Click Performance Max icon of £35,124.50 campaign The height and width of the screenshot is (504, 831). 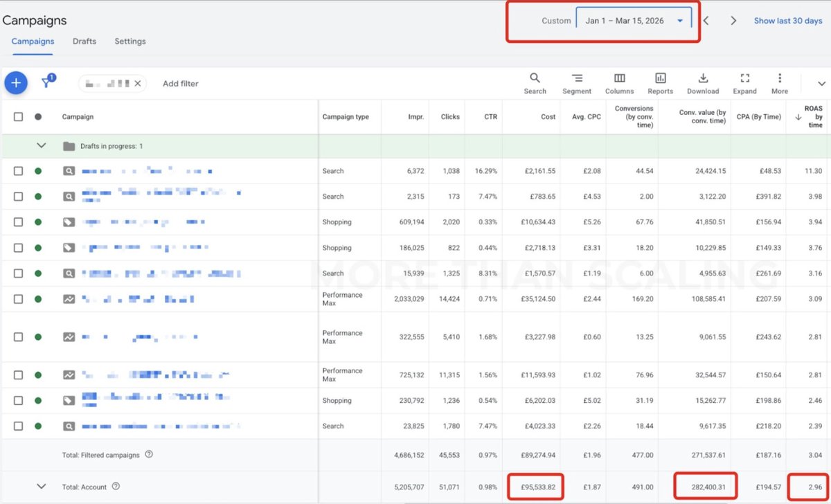point(69,299)
